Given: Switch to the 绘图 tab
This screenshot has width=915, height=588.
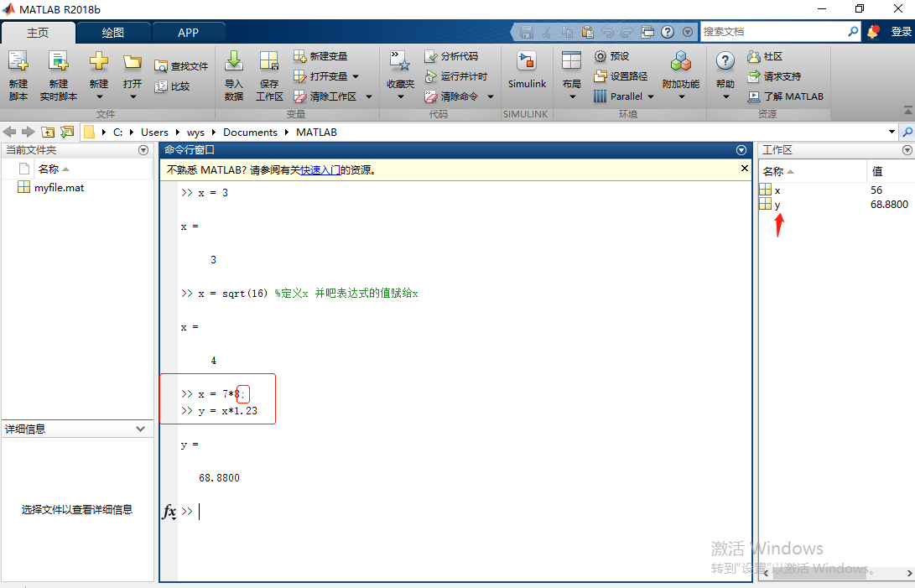Looking at the screenshot, I should [113, 33].
